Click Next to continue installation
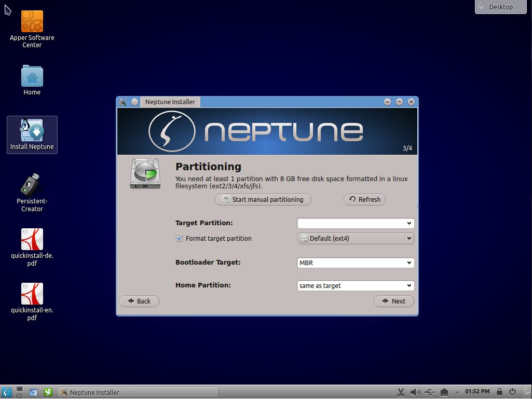 coord(393,301)
